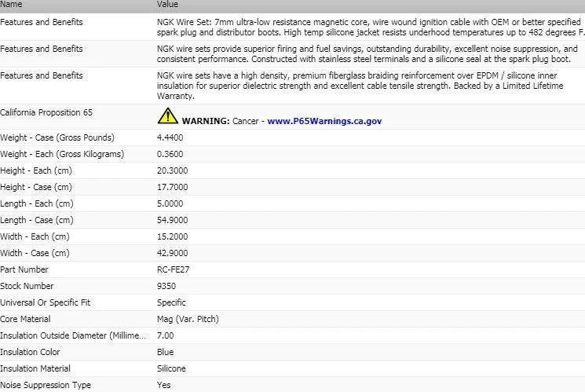
Task: Click the Specific fit value
Action: coord(171,302)
